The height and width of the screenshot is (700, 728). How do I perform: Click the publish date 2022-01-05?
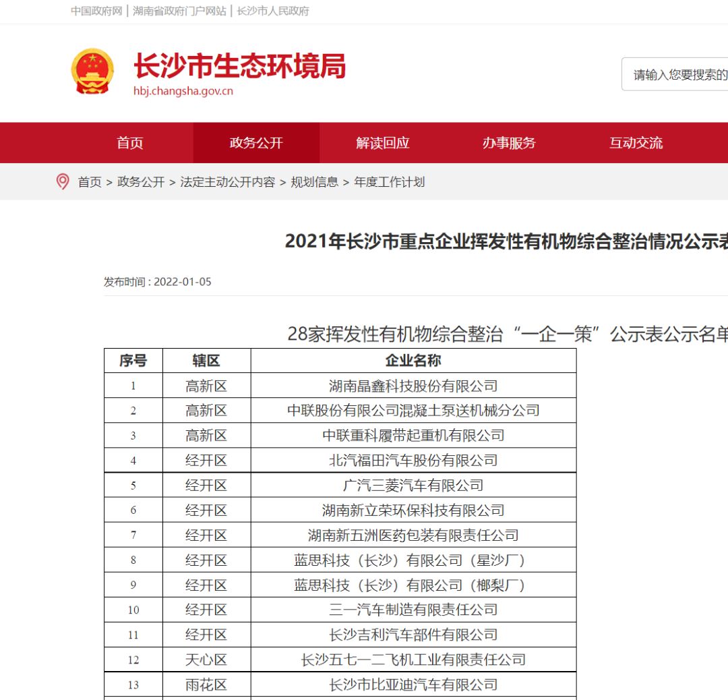click(x=183, y=282)
